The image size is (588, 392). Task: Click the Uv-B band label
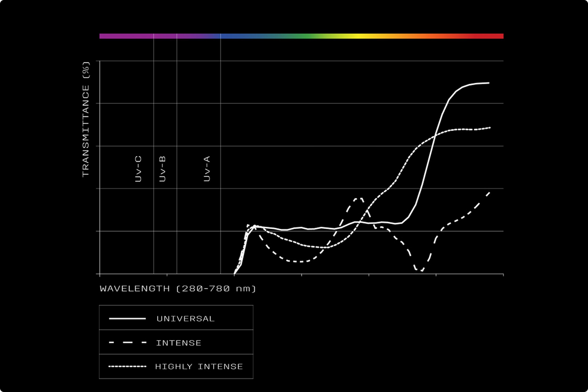(x=163, y=169)
